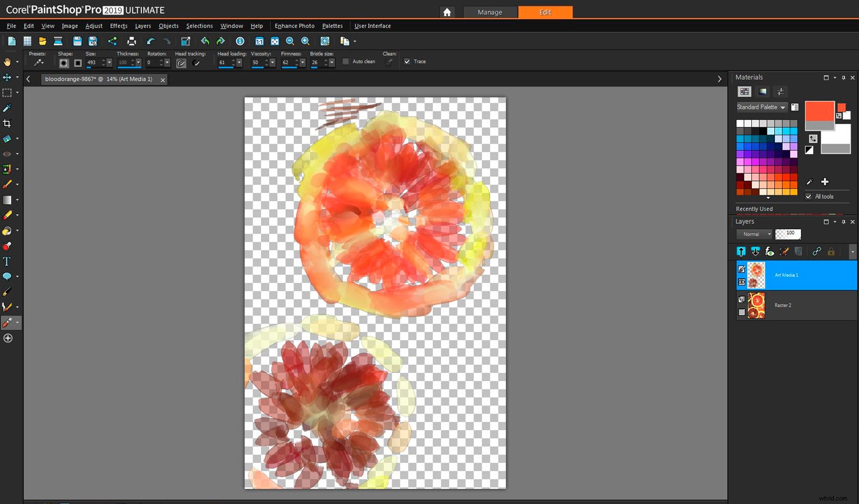Click the Print icon in the toolbar
Viewport: 859px width, 504px height.
click(x=131, y=41)
